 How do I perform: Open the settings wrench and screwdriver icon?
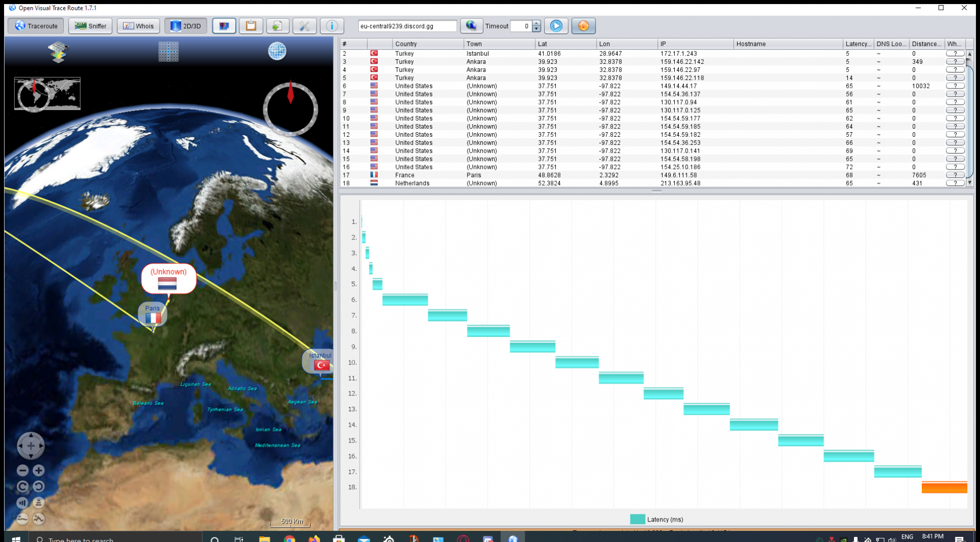[304, 26]
